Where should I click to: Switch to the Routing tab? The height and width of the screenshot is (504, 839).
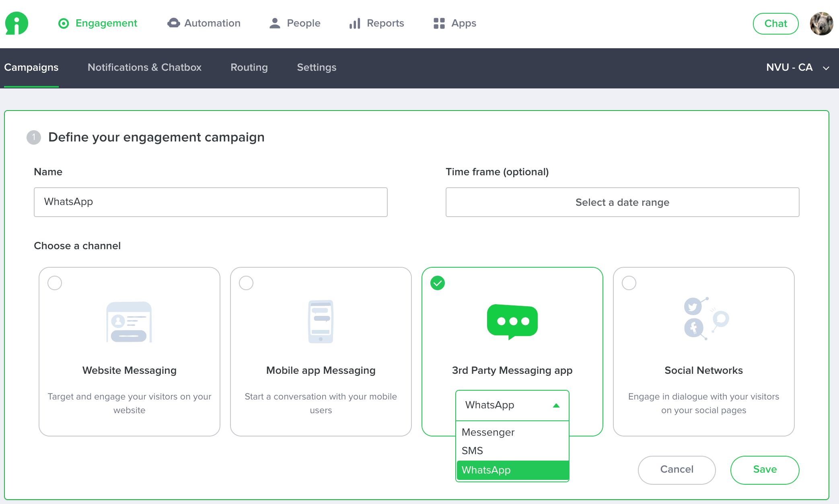pyautogui.click(x=249, y=68)
